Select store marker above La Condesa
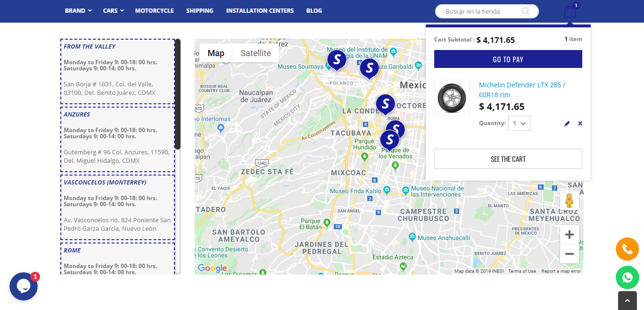Screen dimensions: 644x310 pyautogui.click(x=385, y=105)
